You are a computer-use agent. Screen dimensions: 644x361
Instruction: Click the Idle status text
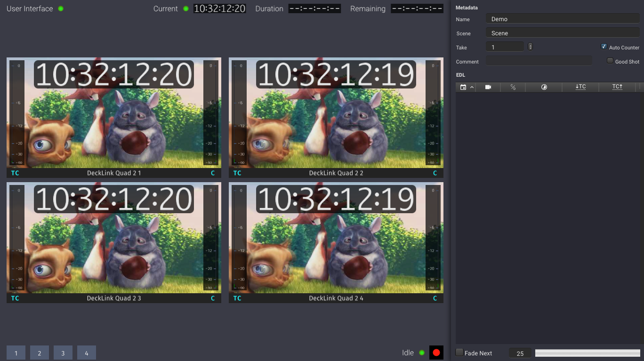pyautogui.click(x=408, y=353)
